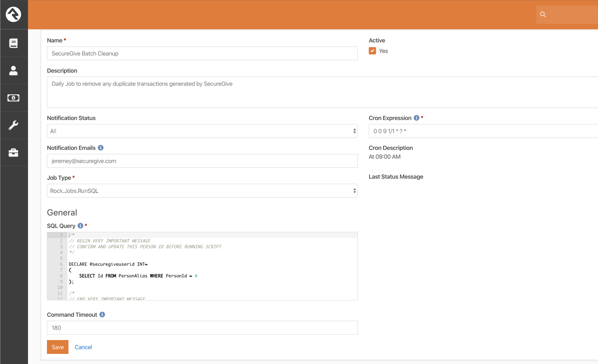
Task: Uncheck the Active Yes checkbox
Action: [x=372, y=51]
